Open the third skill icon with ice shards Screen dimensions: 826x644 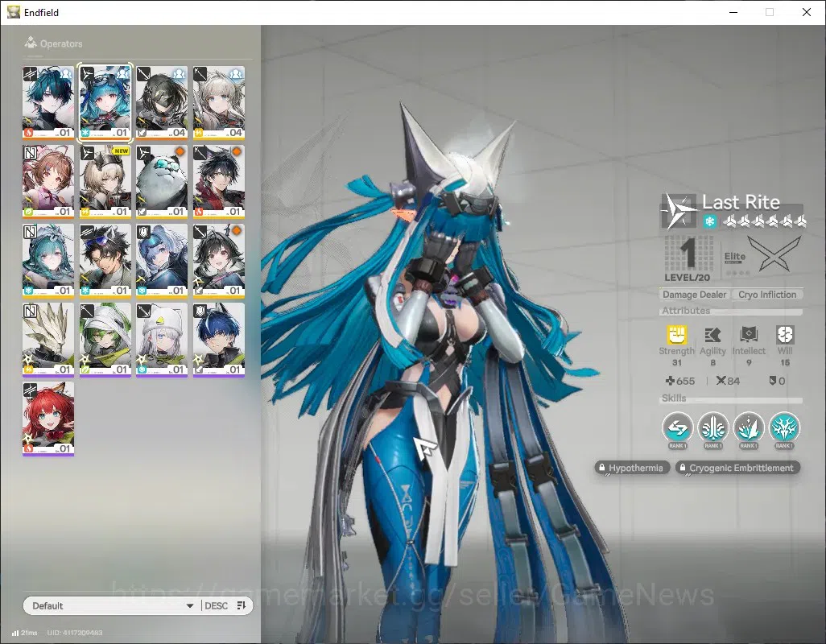pos(749,427)
